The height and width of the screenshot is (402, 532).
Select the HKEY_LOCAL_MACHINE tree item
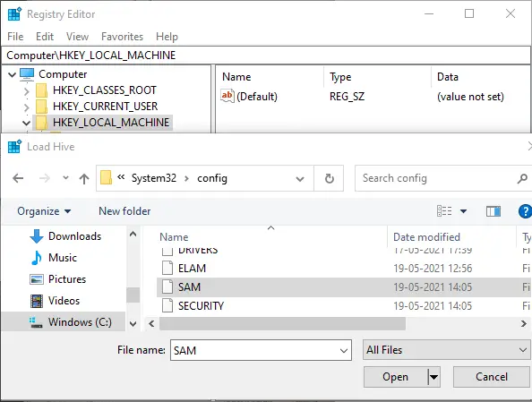111,123
